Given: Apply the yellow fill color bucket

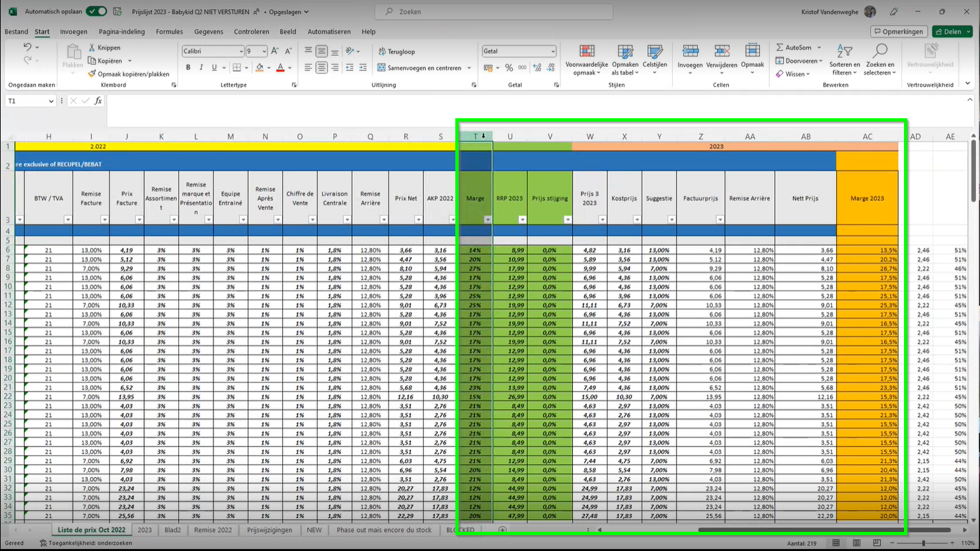Looking at the screenshot, I should [260, 67].
